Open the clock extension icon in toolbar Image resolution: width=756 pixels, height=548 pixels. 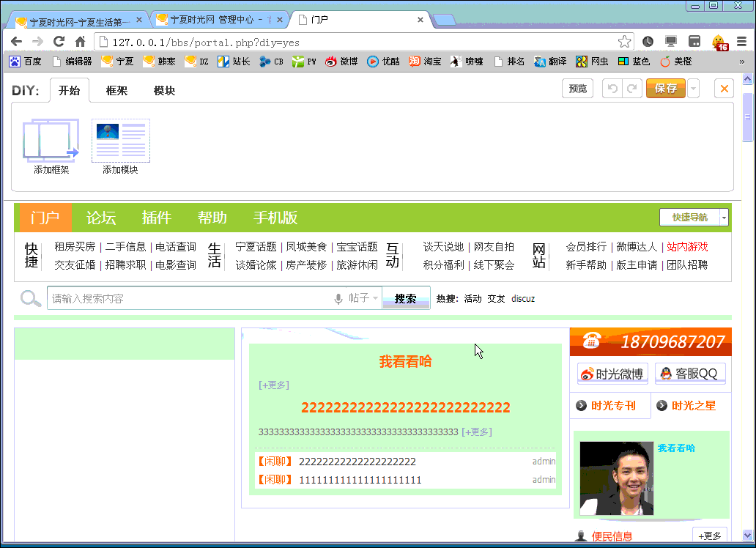coord(648,42)
